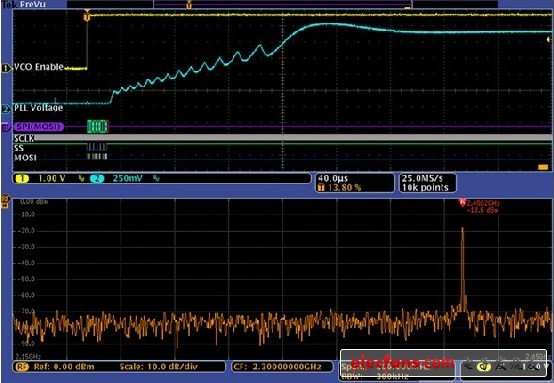Open the CF 2.30000000GHz center frequency readout
554x383 pixels.
coord(282,367)
